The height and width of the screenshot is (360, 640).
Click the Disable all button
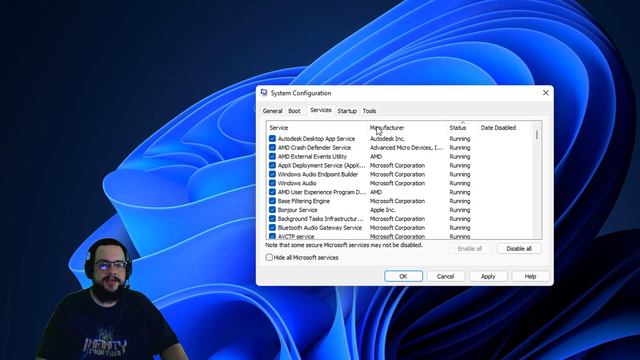pyautogui.click(x=519, y=249)
